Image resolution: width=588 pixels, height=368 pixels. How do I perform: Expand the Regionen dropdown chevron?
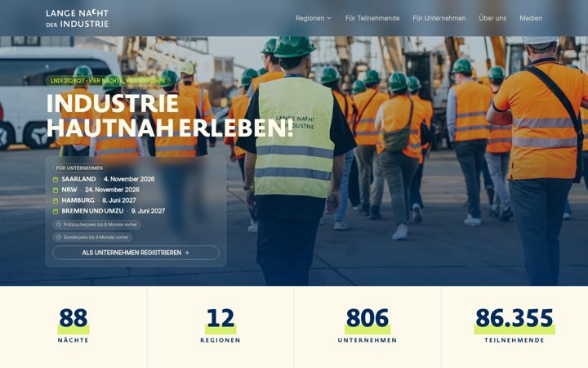(x=329, y=18)
